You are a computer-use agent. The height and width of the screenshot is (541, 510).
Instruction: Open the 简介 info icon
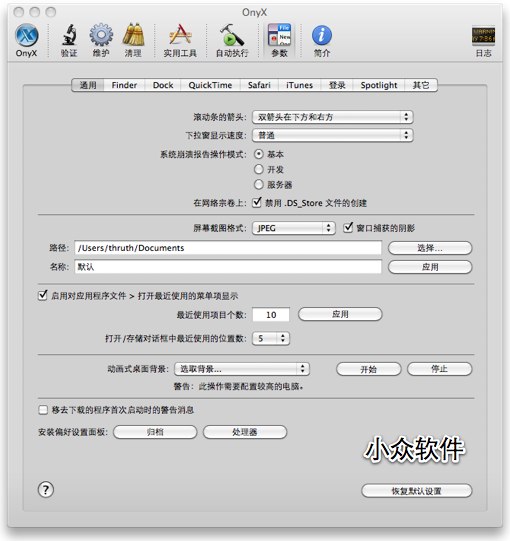(x=322, y=35)
